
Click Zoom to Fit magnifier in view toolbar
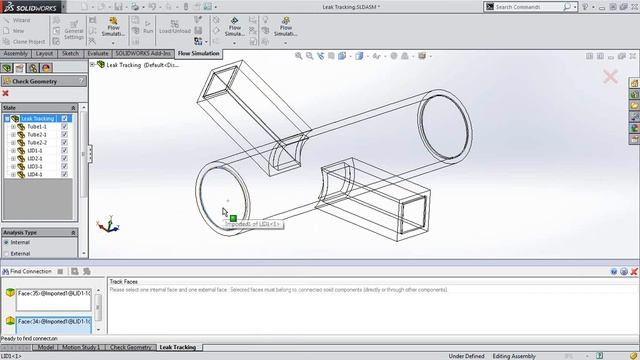click(299, 56)
